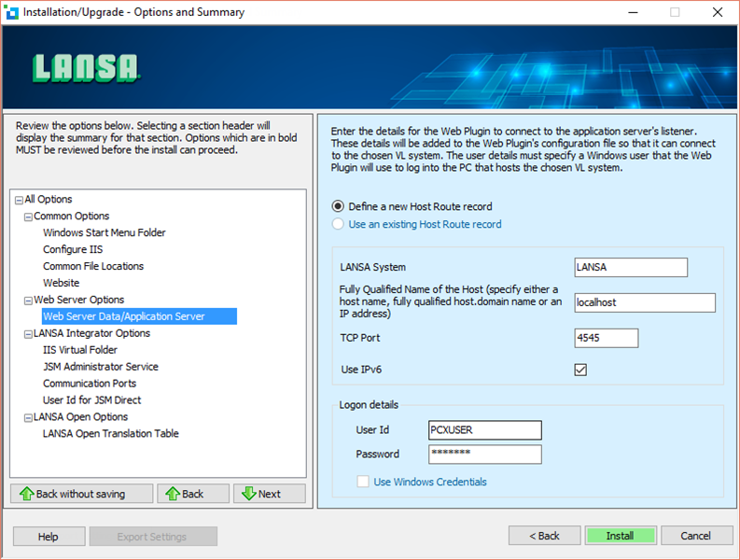Select JSM Administrator Service item
Screen dimensions: 740x560
point(101,367)
